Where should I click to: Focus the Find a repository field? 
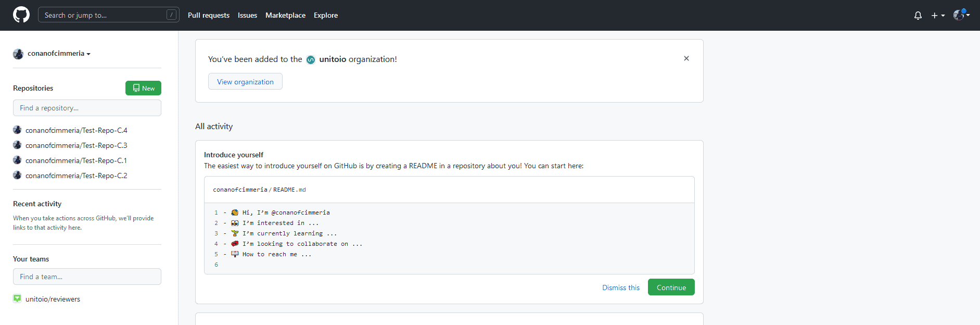click(87, 108)
